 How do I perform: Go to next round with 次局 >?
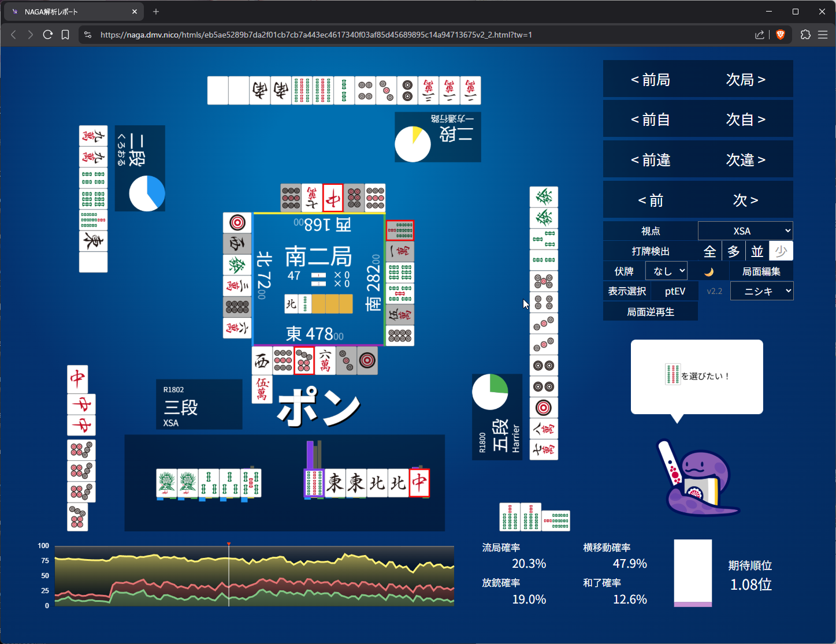coord(745,79)
